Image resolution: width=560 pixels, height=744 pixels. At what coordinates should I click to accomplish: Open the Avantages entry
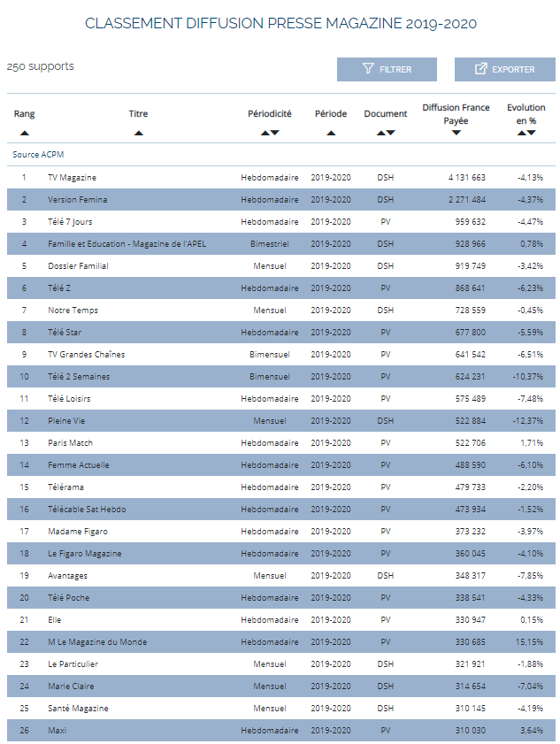click(x=68, y=576)
